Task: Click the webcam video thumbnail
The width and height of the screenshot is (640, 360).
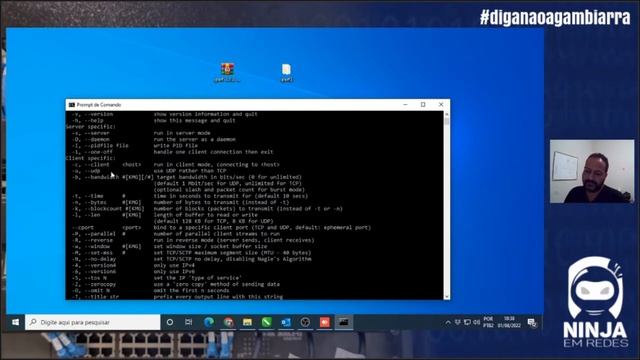Action: click(x=592, y=171)
